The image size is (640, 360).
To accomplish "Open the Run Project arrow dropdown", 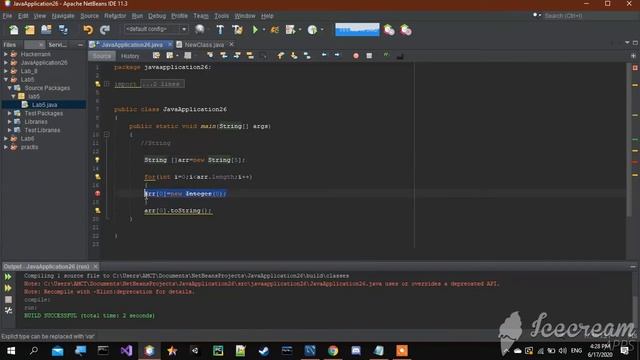I will click(264, 30).
